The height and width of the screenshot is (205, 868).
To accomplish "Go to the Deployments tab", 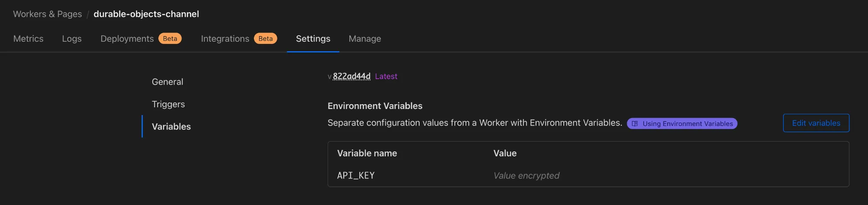I will point(127,39).
